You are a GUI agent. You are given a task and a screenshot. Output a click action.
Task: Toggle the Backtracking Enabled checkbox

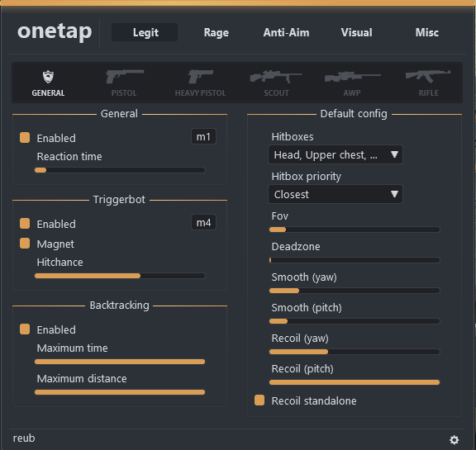[x=25, y=329]
